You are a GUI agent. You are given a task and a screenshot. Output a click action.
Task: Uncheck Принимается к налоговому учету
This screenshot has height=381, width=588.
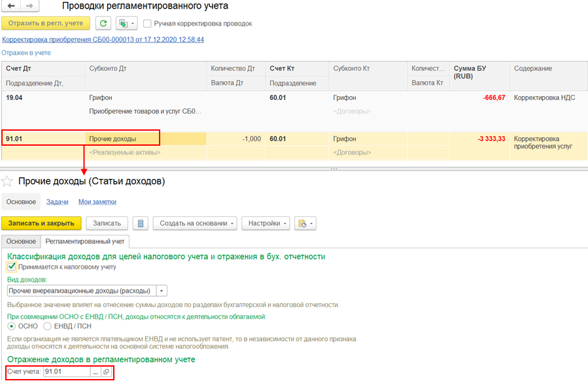[x=12, y=267]
